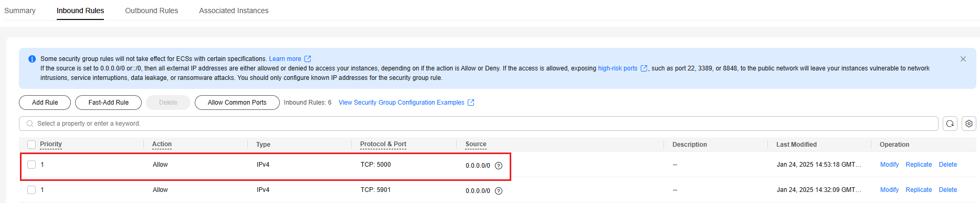980x203 pixels.
Task: Click external link icon beside Learn more
Action: click(x=308, y=59)
